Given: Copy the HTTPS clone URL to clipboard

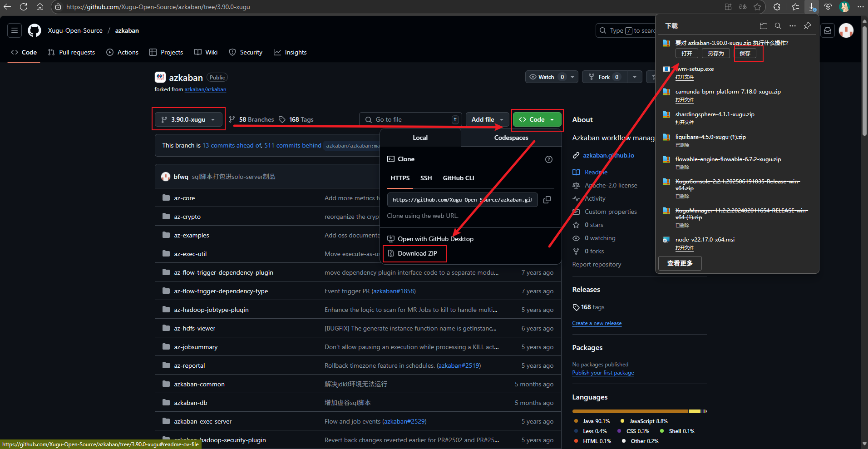Looking at the screenshot, I should pos(547,200).
